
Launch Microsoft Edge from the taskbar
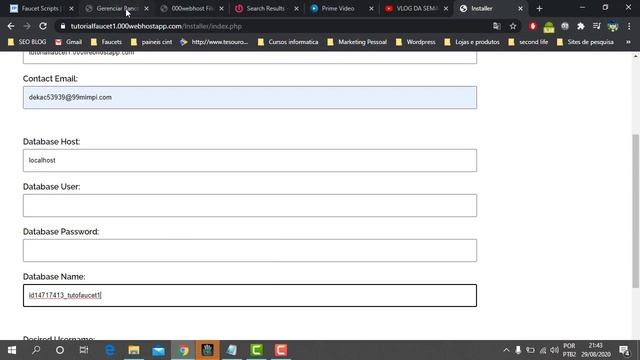point(110,350)
